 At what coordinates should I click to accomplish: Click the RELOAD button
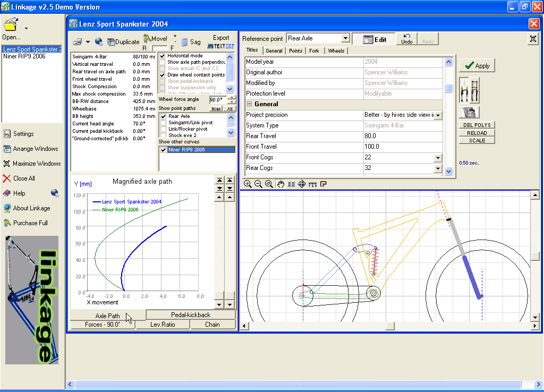point(477,133)
